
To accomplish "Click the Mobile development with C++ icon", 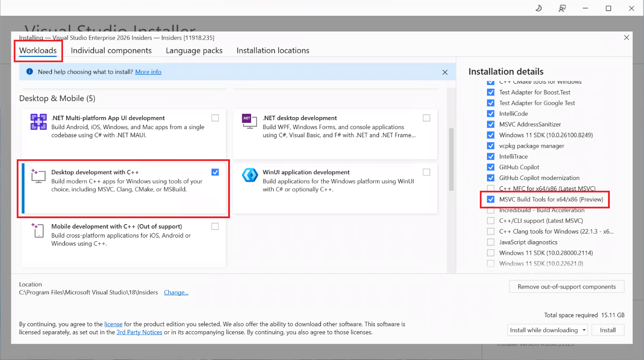I will point(38,230).
